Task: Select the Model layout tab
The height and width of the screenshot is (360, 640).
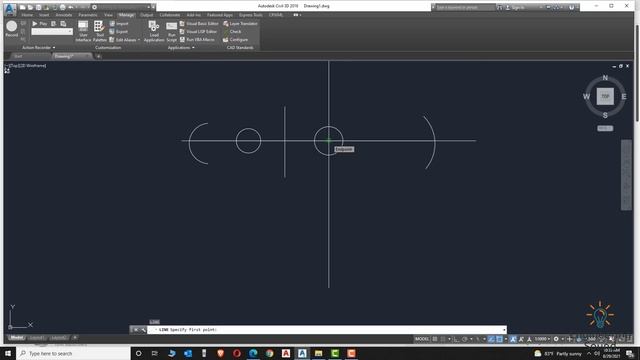Action: point(16,338)
